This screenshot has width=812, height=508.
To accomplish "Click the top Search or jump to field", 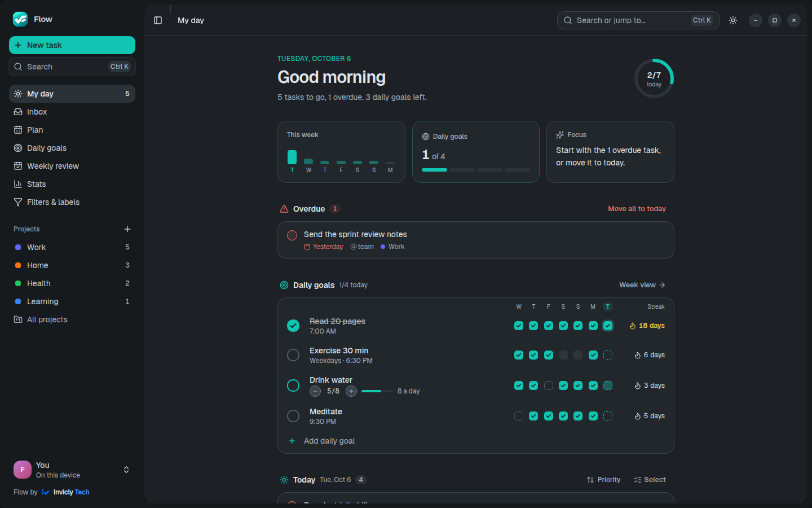I will (638, 20).
